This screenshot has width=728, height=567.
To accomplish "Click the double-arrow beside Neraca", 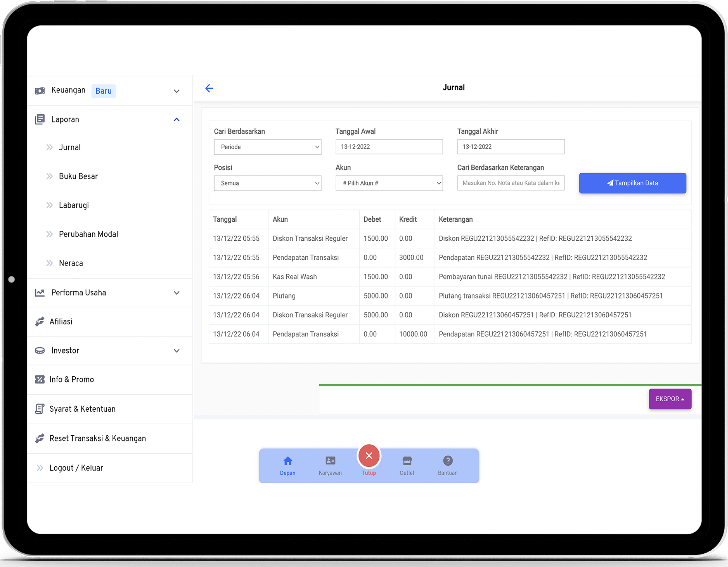I will pos(49,263).
